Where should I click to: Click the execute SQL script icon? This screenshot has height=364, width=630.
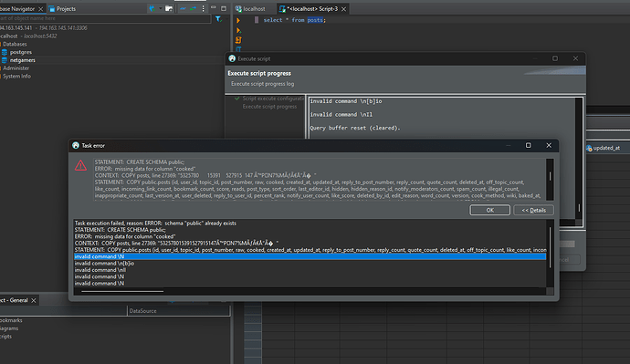pyautogui.click(x=238, y=40)
